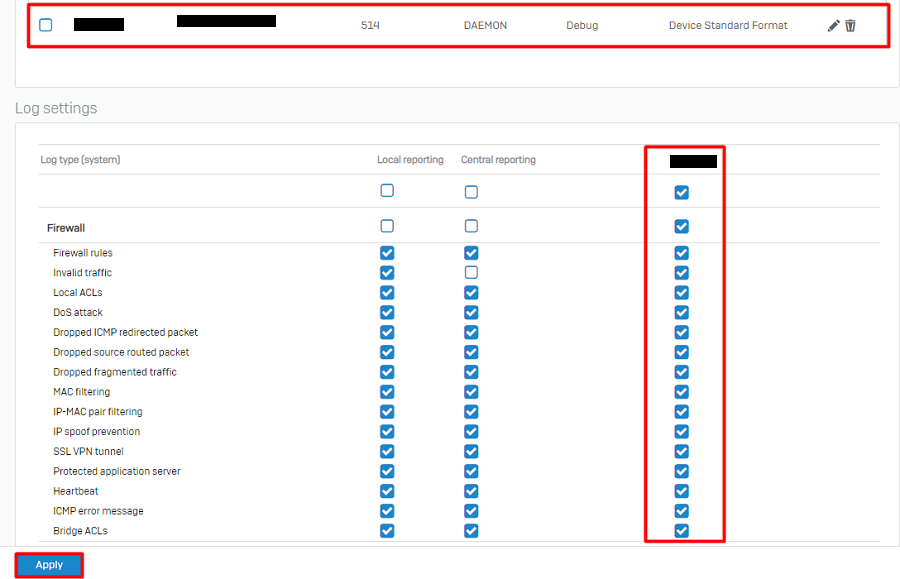
Task: Toggle syslog server select-all checkbox in header row
Action: click(682, 192)
